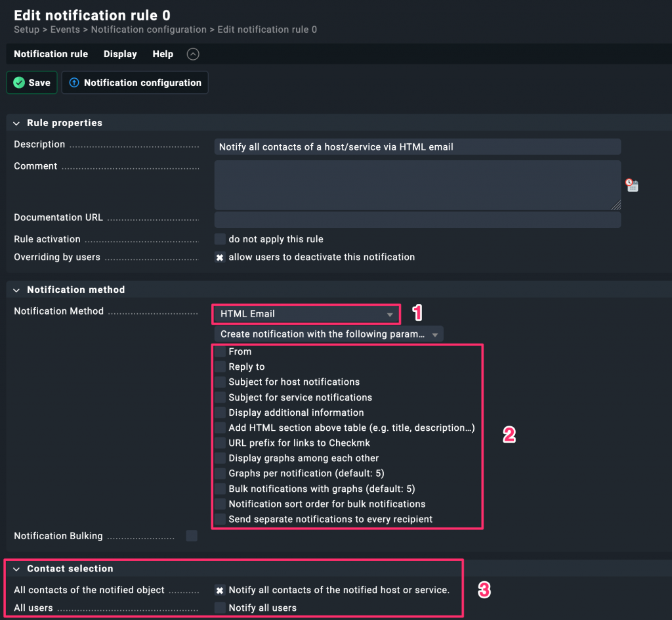This screenshot has width=672, height=620.
Task: Click the Notification configuration arrow icon
Action: tap(74, 83)
